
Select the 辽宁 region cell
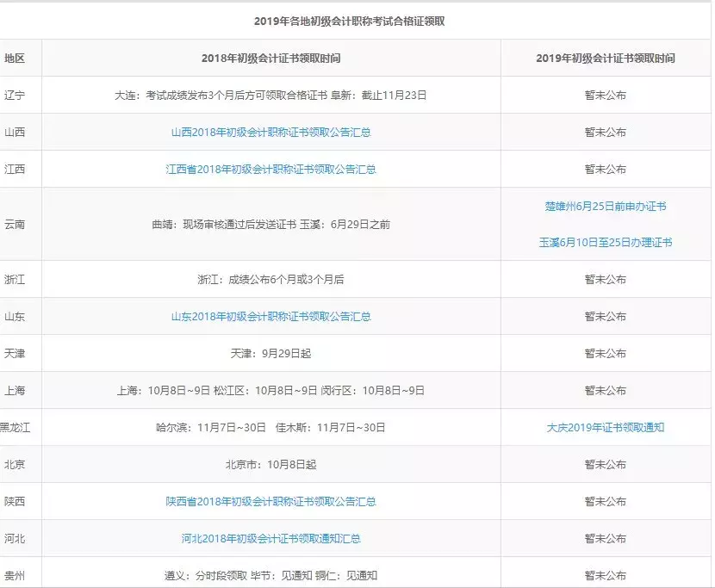pyautogui.click(x=15, y=96)
